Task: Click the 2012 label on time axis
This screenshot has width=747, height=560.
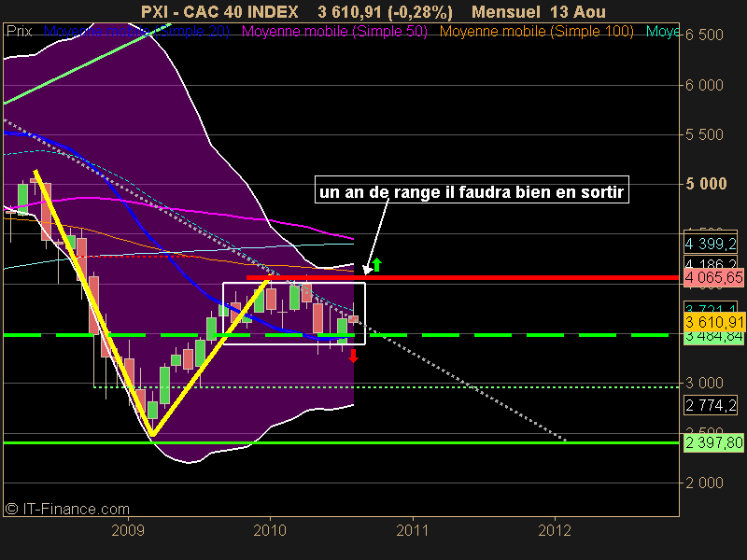Action: pyautogui.click(x=555, y=530)
